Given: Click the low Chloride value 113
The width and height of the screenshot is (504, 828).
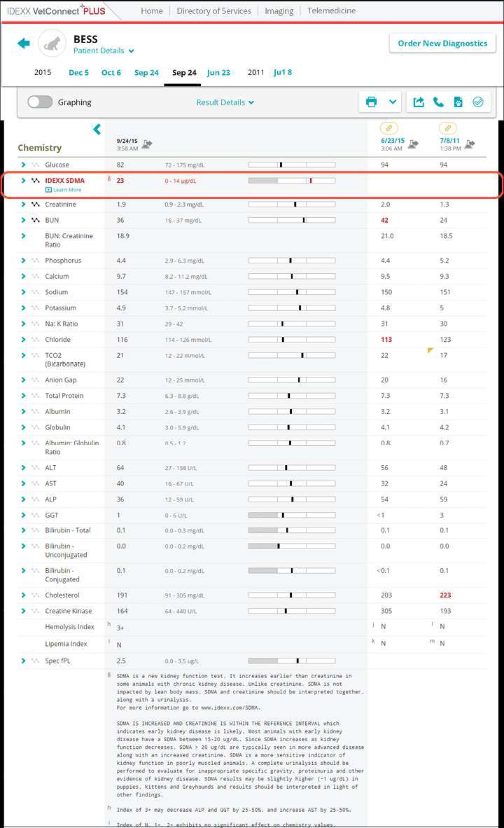Looking at the screenshot, I should [386, 340].
